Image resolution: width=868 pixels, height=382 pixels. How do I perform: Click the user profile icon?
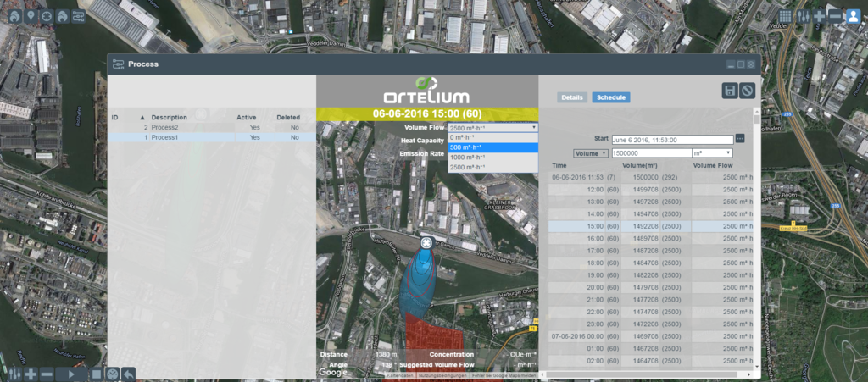coord(853,16)
